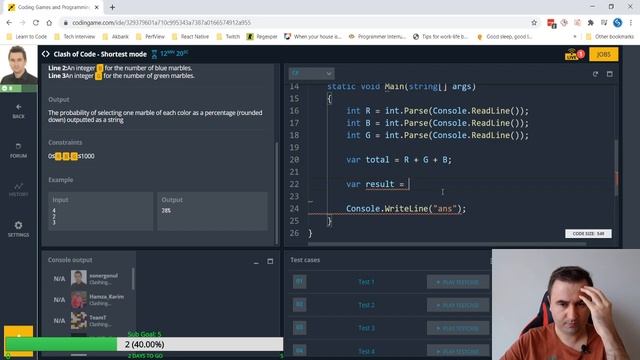Open the Chrome profile avatar

click(x=618, y=23)
